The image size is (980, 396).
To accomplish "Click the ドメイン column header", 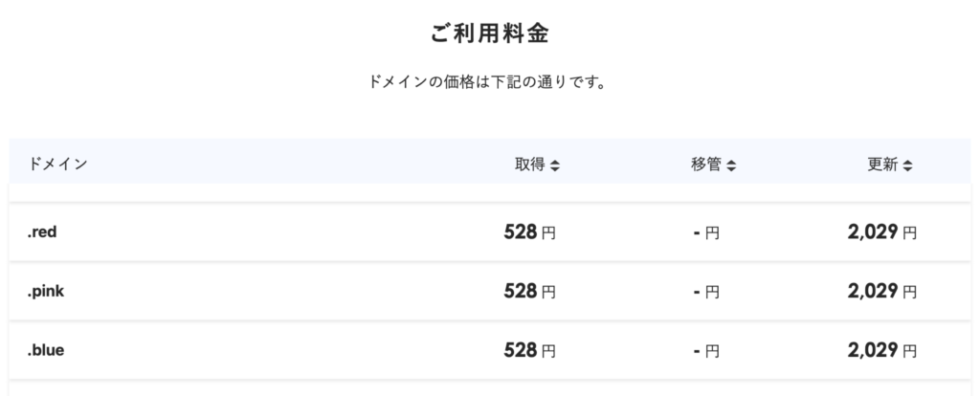I will (58, 165).
